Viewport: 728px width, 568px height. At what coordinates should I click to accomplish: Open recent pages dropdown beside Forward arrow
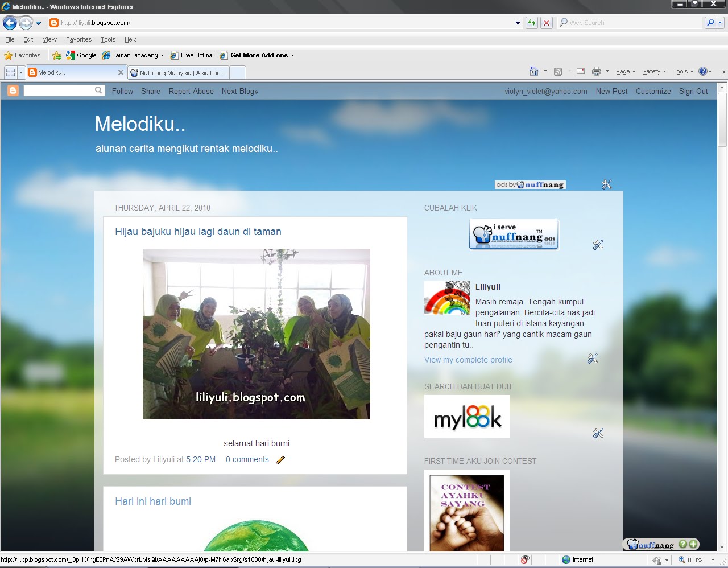tap(39, 23)
